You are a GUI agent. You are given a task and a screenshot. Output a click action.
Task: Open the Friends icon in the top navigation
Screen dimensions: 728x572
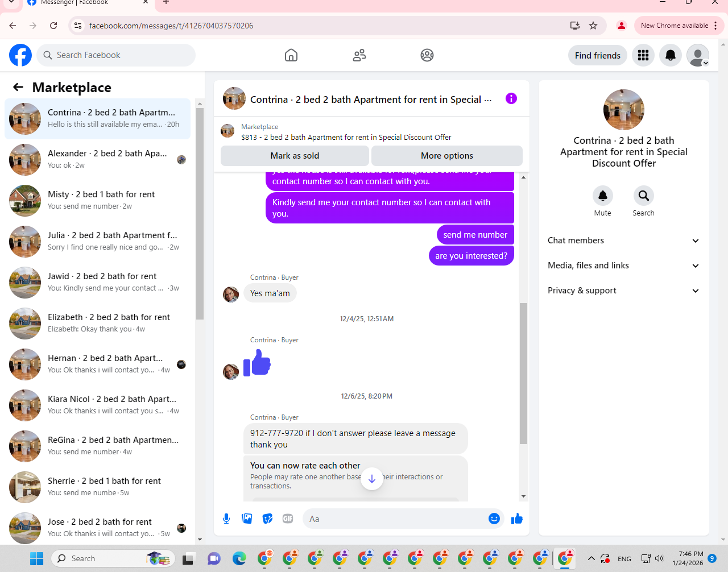(359, 55)
